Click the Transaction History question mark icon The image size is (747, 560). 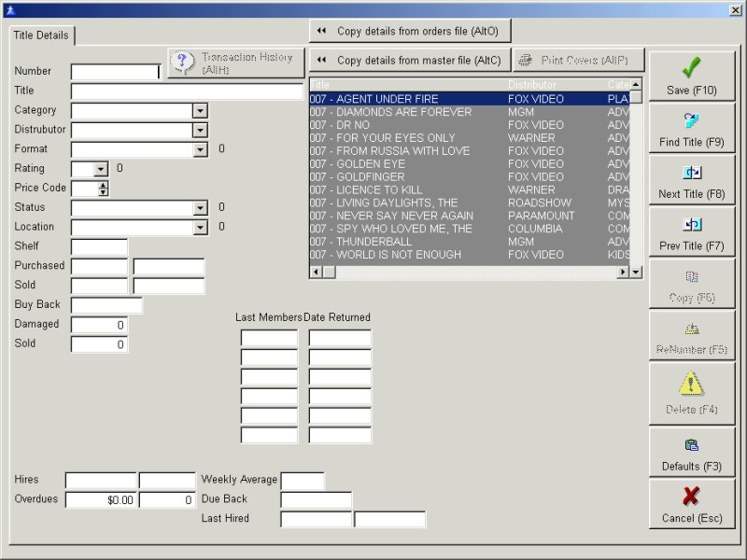pos(184,63)
